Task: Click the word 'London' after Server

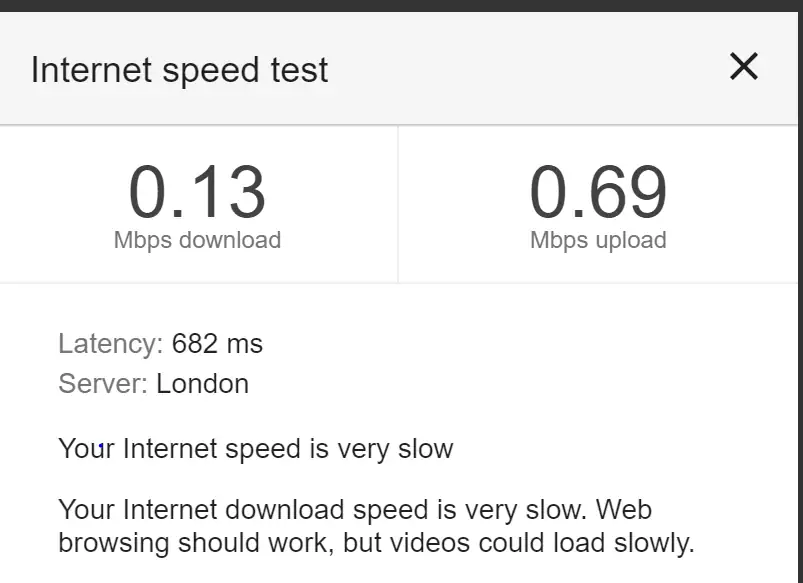Action: pos(203,384)
